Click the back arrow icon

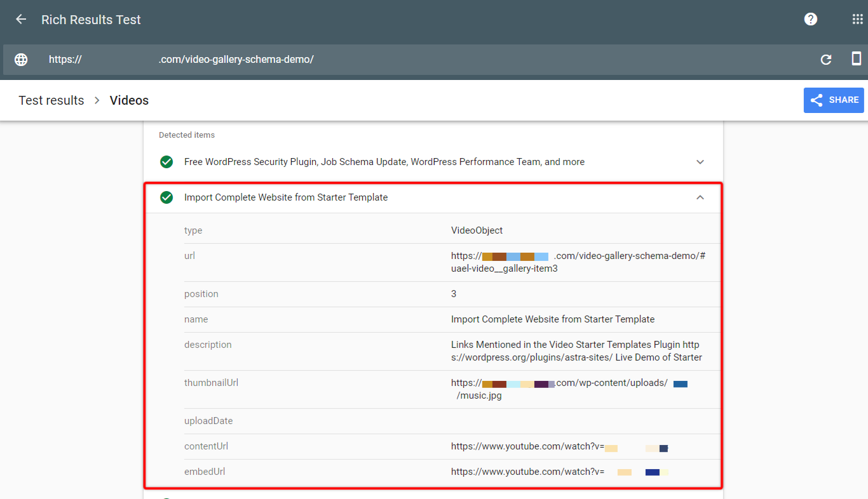[x=21, y=20]
